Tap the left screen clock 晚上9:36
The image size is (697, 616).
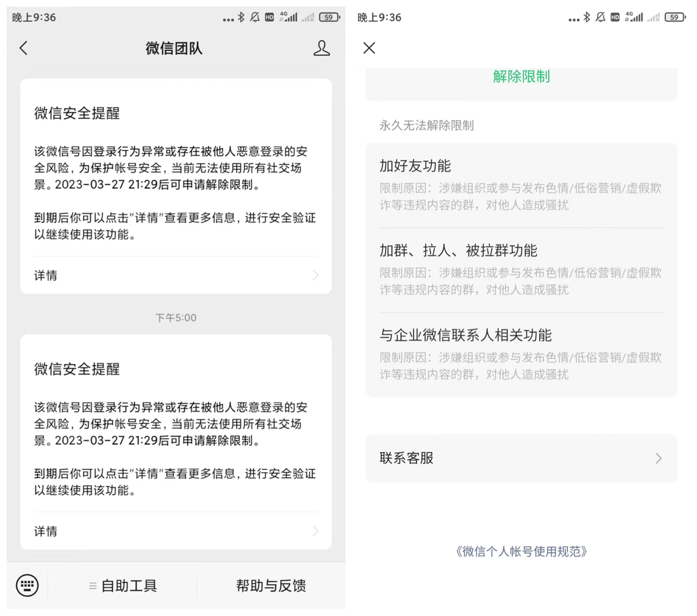pos(34,17)
